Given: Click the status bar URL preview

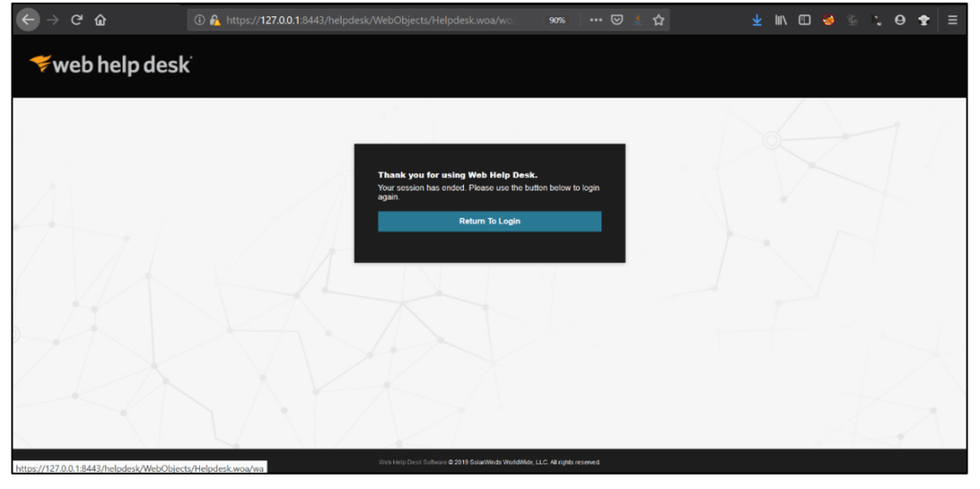Looking at the screenshot, I should pos(140,468).
